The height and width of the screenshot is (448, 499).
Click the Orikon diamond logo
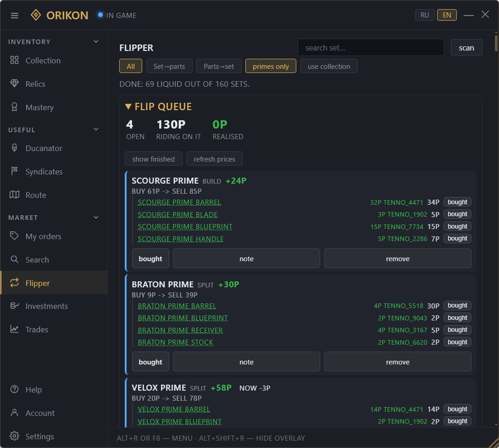point(36,15)
